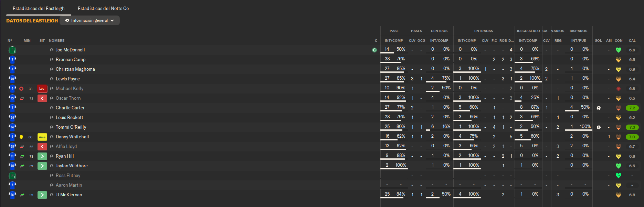The width and height of the screenshot is (644, 207).
Task: Click the ENTRADAS group header
Action: pos(484,31)
